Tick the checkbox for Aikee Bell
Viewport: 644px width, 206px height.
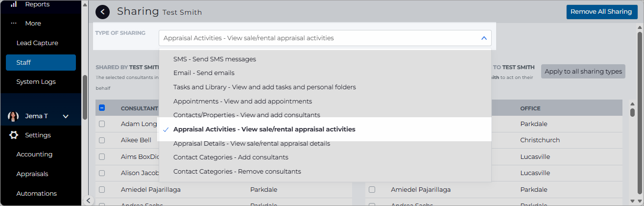coord(102,140)
